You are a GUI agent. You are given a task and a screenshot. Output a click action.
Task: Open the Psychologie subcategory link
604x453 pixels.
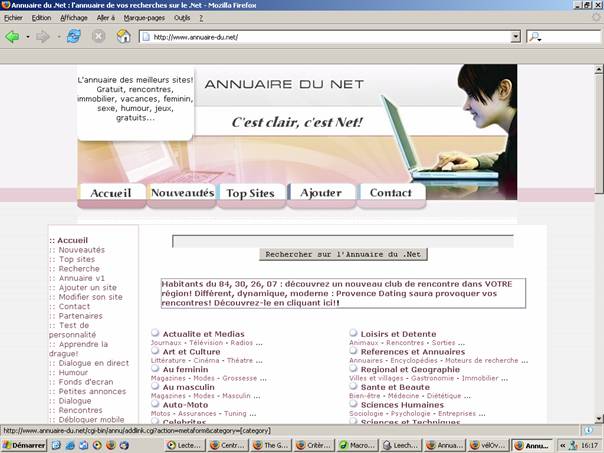coord(410,414)
